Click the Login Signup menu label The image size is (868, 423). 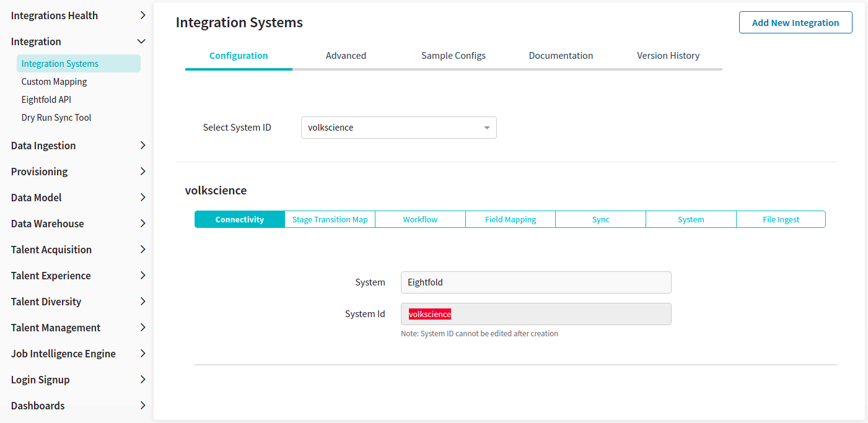[x=40, y=380]
